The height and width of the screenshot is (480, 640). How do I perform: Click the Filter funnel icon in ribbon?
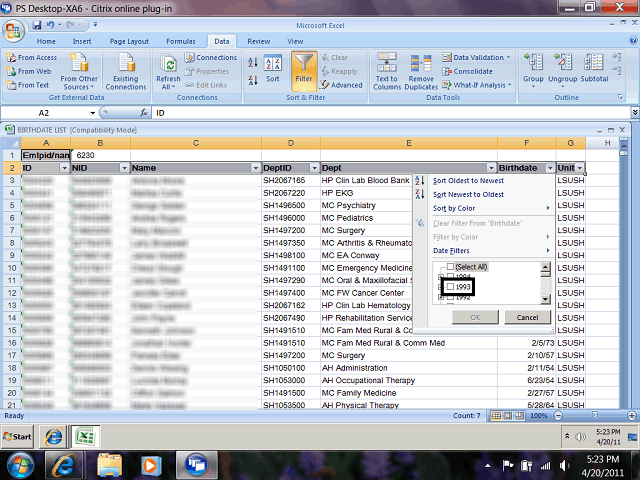(x=304, y=69)
